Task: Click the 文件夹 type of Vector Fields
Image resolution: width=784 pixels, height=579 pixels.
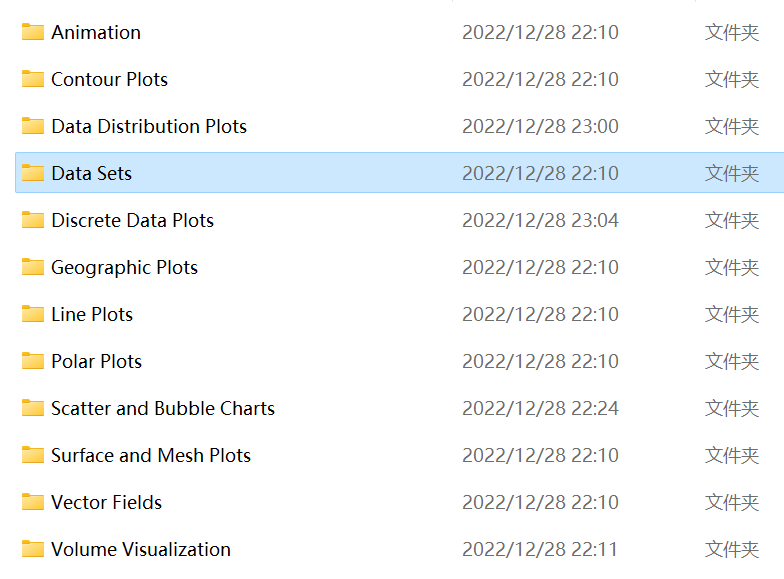Action: click(x=731, y=502)
